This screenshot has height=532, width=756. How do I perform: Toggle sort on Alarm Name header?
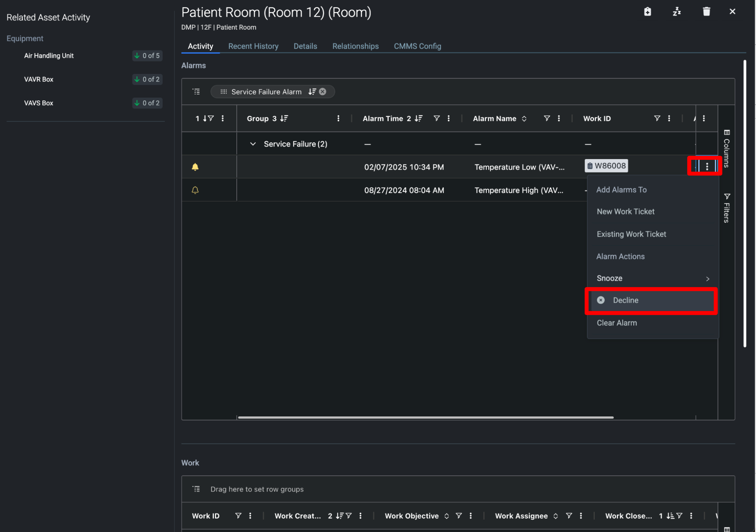click(x=524, y=119)
